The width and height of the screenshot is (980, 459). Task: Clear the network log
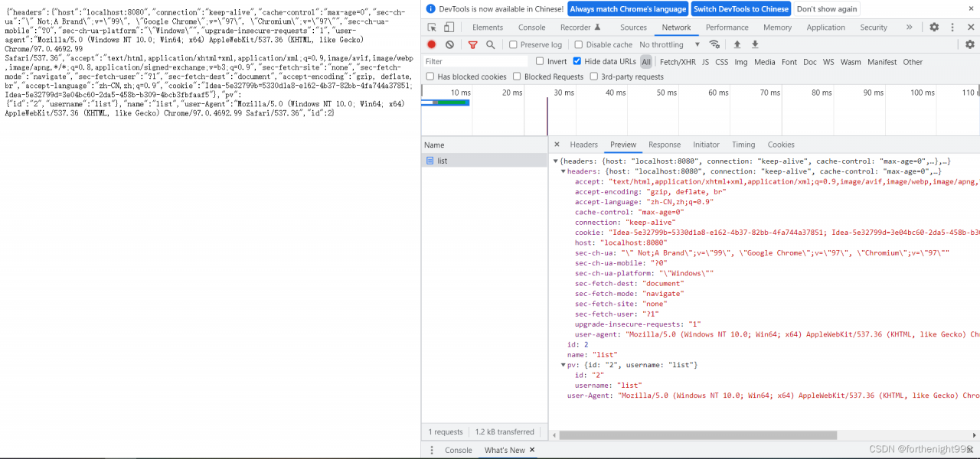coord(449,45)
